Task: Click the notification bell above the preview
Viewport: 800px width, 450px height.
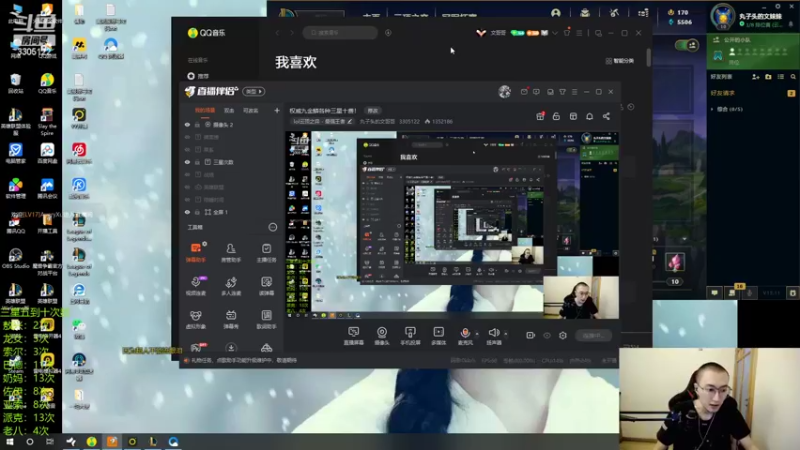Action: tap(589, 116)
